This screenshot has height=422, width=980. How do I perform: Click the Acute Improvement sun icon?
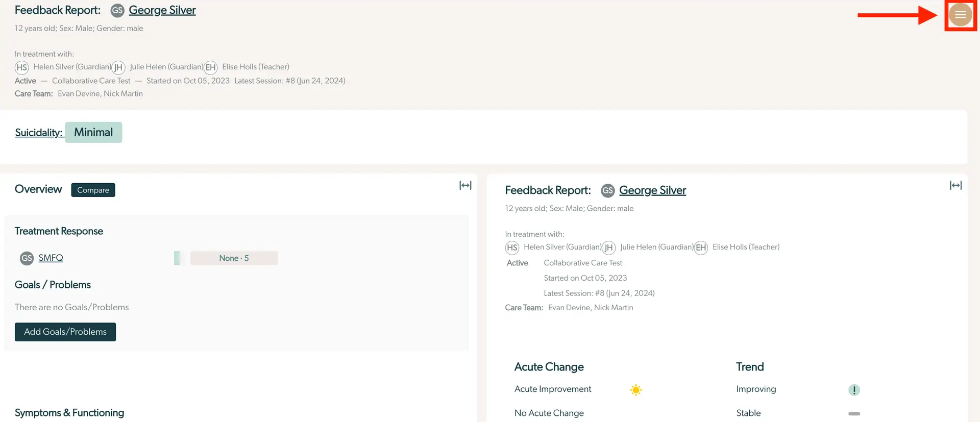point(635,390)
